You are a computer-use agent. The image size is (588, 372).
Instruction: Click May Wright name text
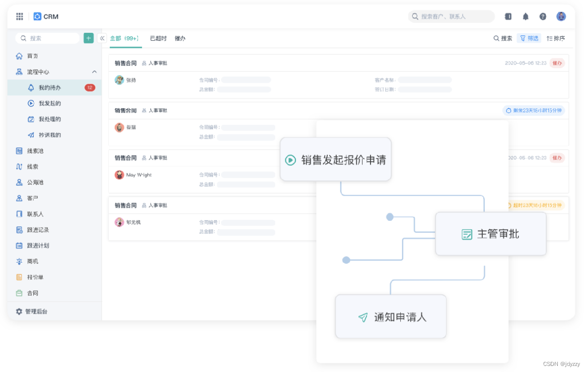pos(139,175)
